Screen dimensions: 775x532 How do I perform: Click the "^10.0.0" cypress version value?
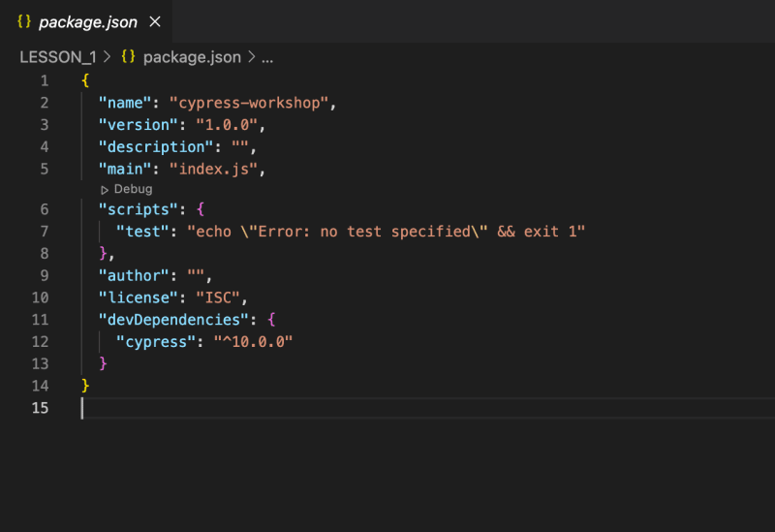pos(253,342)
